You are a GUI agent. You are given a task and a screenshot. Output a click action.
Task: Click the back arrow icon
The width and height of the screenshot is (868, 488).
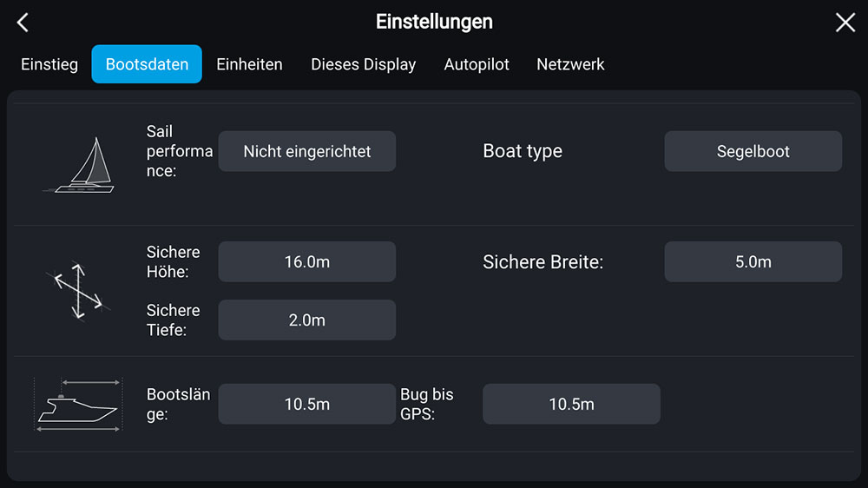coord(23,23)
